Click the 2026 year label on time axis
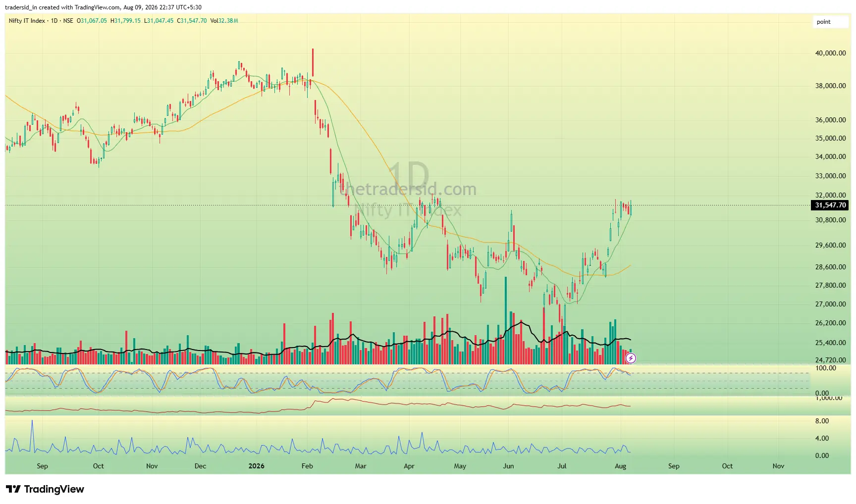Image resolution: width=856 pixels, height=504 pixels. click(x=256, y=466)
